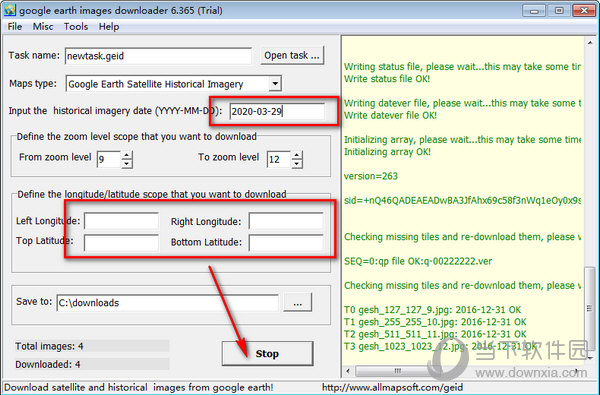Close the downloader window
Screen dimensions: 600x395
click(584, 10)
